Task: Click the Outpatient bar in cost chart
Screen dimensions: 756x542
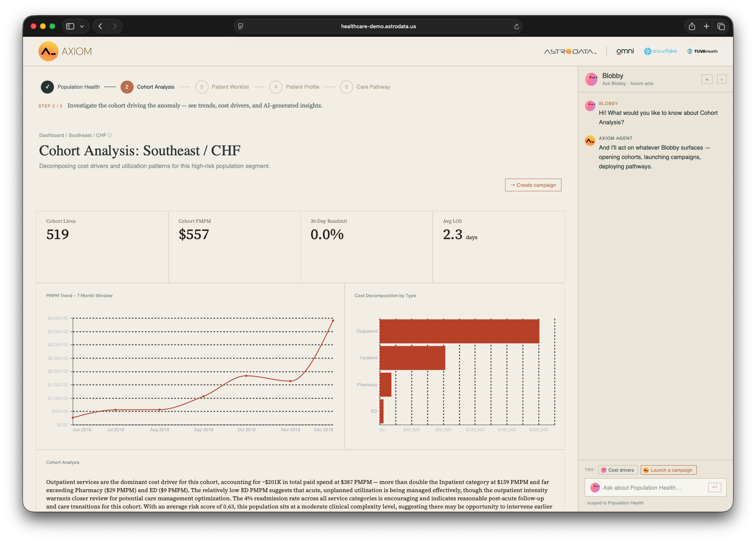Action: 459,331
